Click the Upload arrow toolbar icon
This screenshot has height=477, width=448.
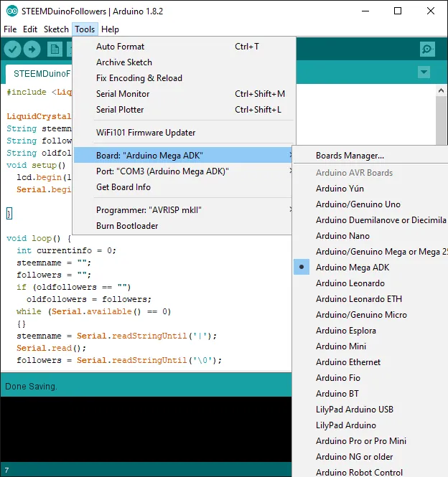click(32, 49)
